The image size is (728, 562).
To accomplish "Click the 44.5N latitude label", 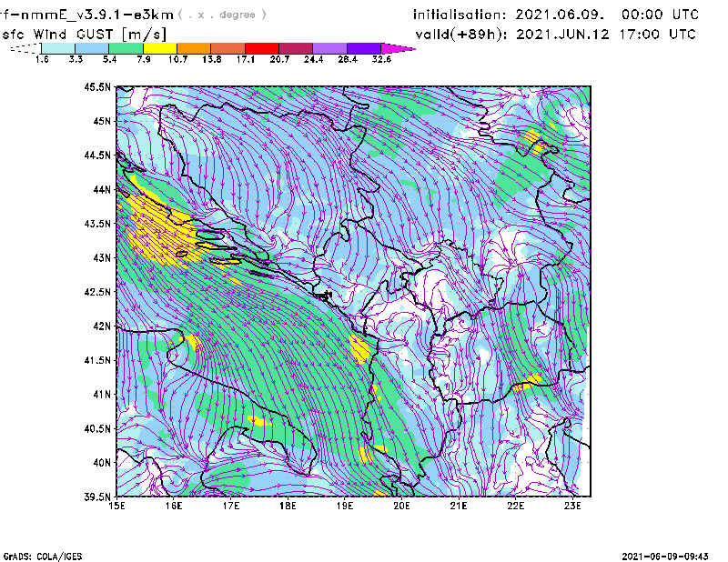I will (x=97, y=155).
